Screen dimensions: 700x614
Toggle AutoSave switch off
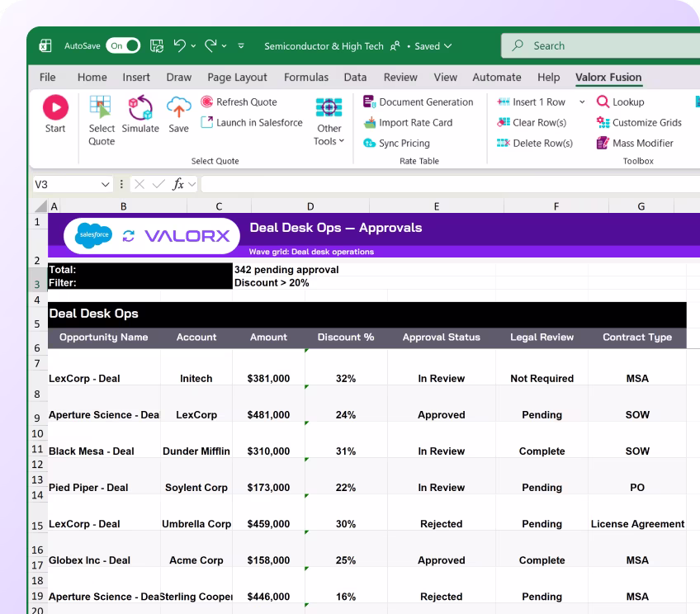(123, 45)
